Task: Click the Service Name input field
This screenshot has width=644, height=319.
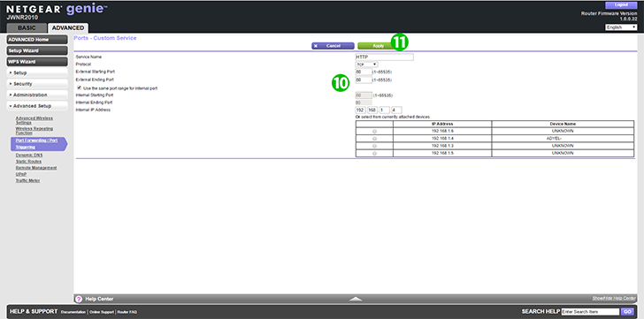Action: (x=385, y=57)
